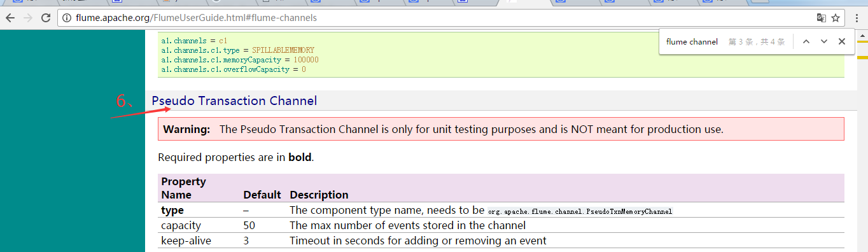Click 'The max number of events' description
The height and width of the screenshot is (252, 868).
[x=407, y=225]
